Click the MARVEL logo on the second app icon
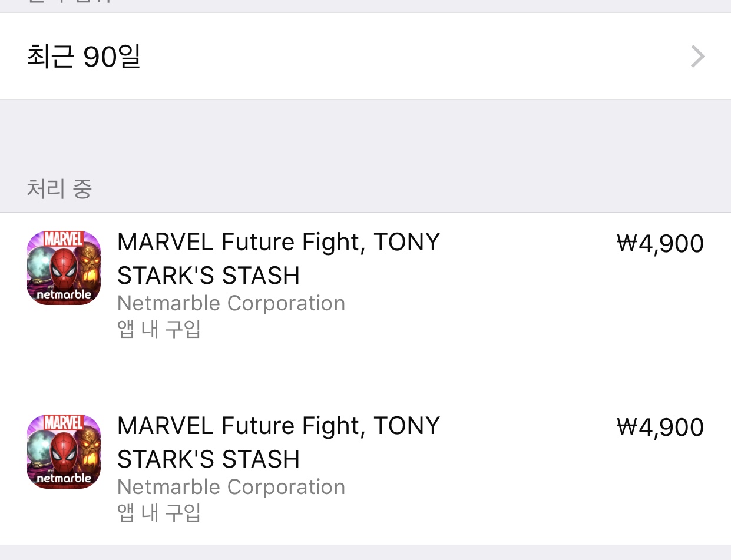 click(x=64, y=423)
